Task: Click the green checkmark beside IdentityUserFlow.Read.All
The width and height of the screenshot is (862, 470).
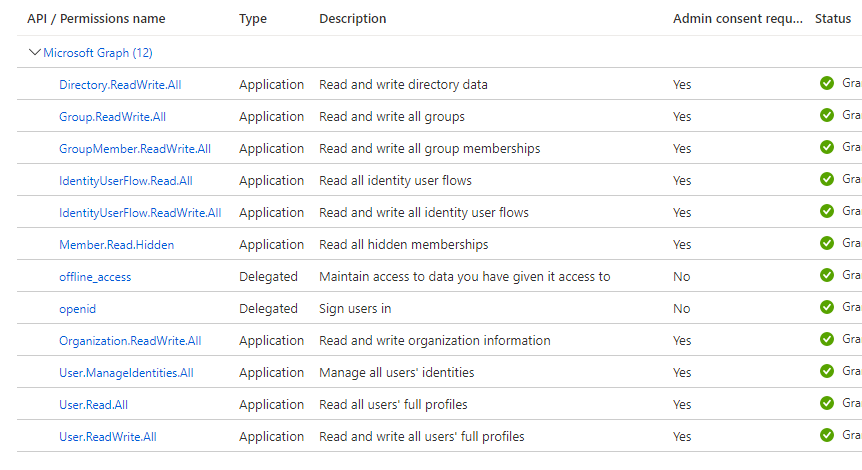Action: click(x=827, y=179)
